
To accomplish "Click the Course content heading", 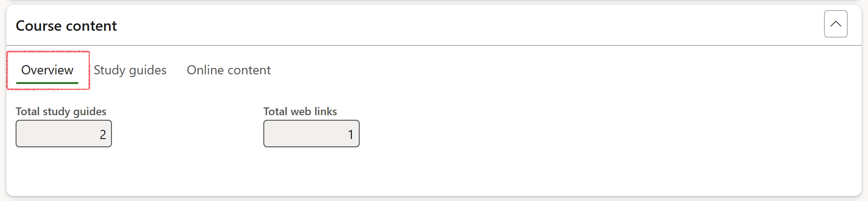I will pyautogui.click(x=67, y=26).
